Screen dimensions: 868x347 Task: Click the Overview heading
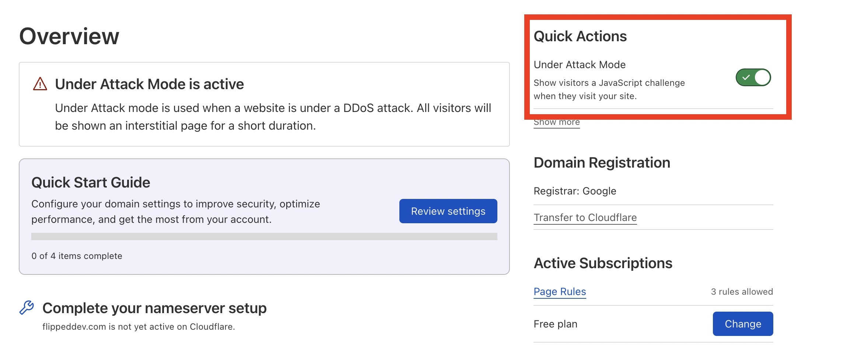tap(69, 36)
